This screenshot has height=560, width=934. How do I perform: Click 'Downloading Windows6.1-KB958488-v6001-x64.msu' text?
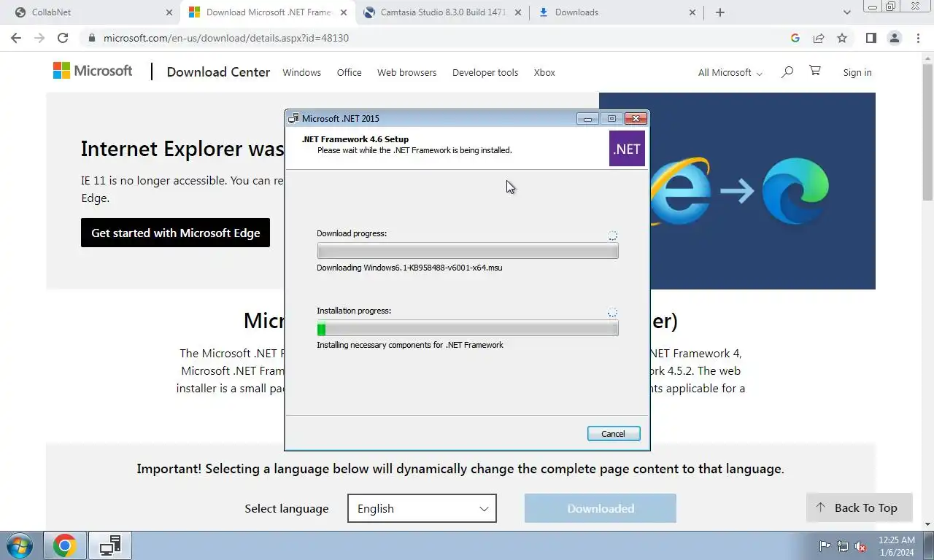tap(409, 268)
